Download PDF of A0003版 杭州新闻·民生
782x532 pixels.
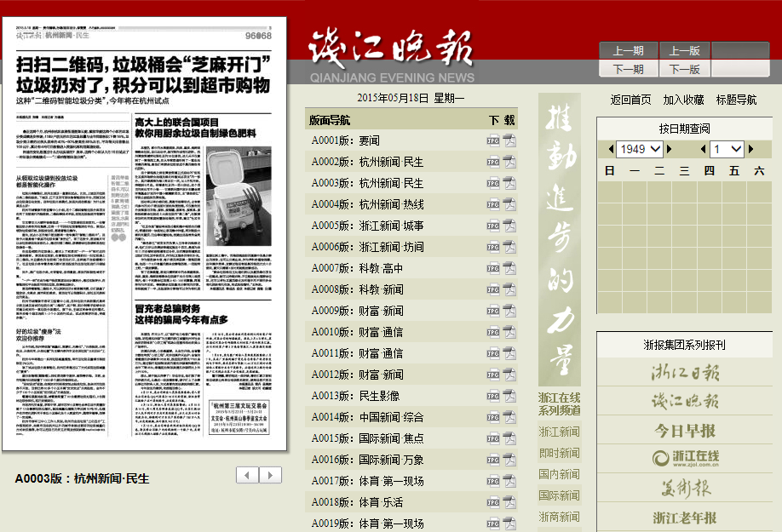pos(509,183)
